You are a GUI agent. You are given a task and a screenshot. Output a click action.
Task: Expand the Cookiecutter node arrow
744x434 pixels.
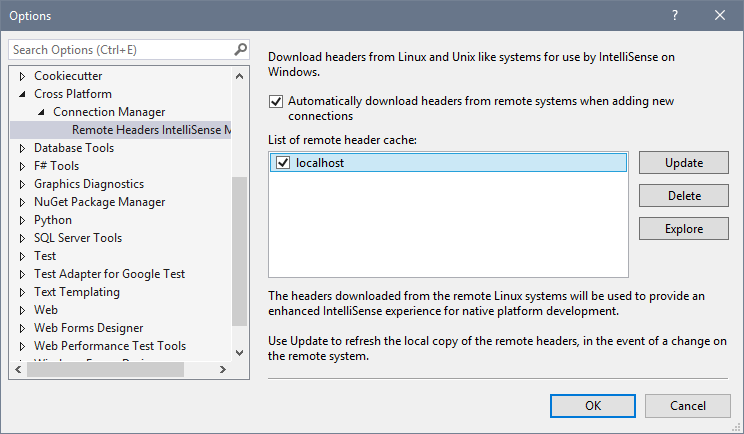[x=22, y=76]
